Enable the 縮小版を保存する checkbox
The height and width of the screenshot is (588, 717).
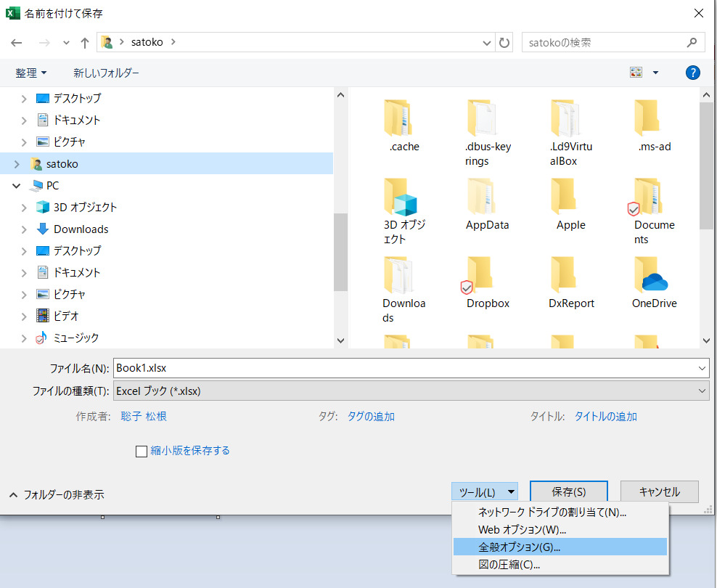click(x=142, y=452)
